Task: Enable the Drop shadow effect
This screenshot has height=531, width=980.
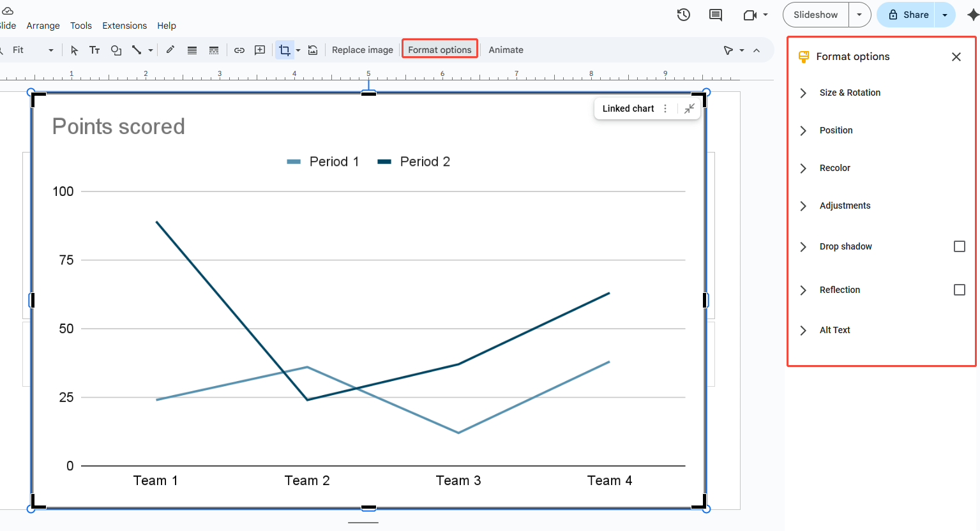Action: 960,246
